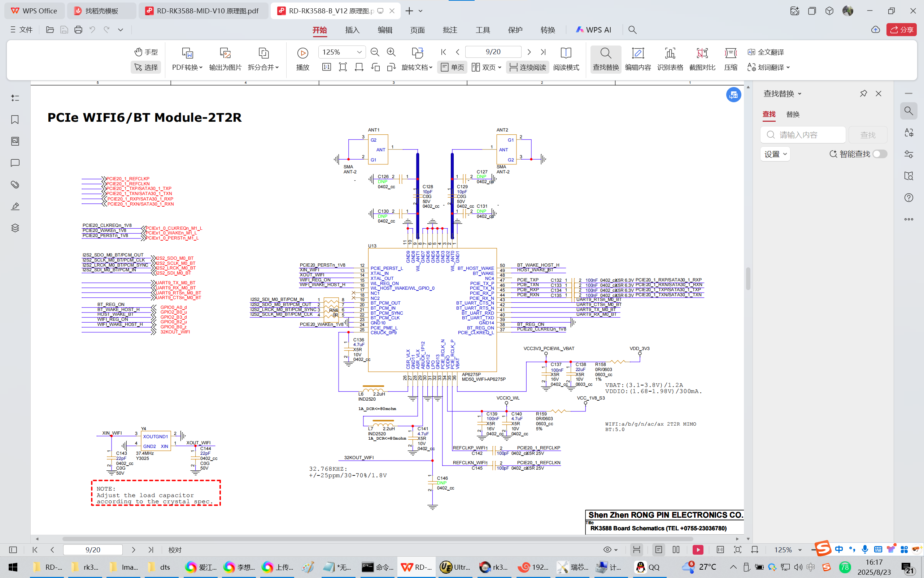The width and height of the screenshot is (924, 578).
Task: Jump to the first page arrow in toolbar
Action: coord(443,52)
